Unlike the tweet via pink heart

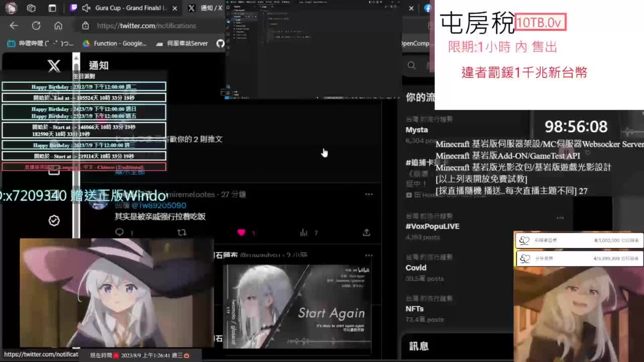click(x=242, y=232)
